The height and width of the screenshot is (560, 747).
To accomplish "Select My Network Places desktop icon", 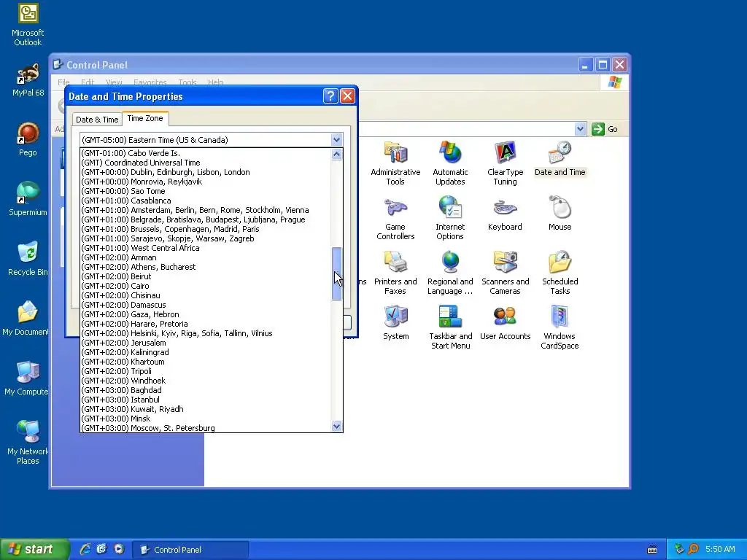I will point(28,443).
